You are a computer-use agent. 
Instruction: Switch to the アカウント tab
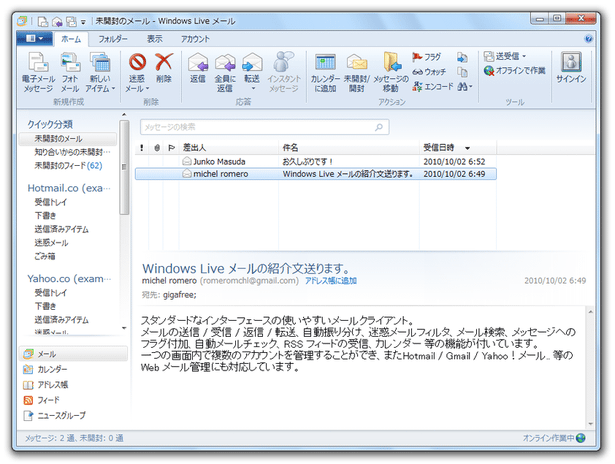pos(195,39)
